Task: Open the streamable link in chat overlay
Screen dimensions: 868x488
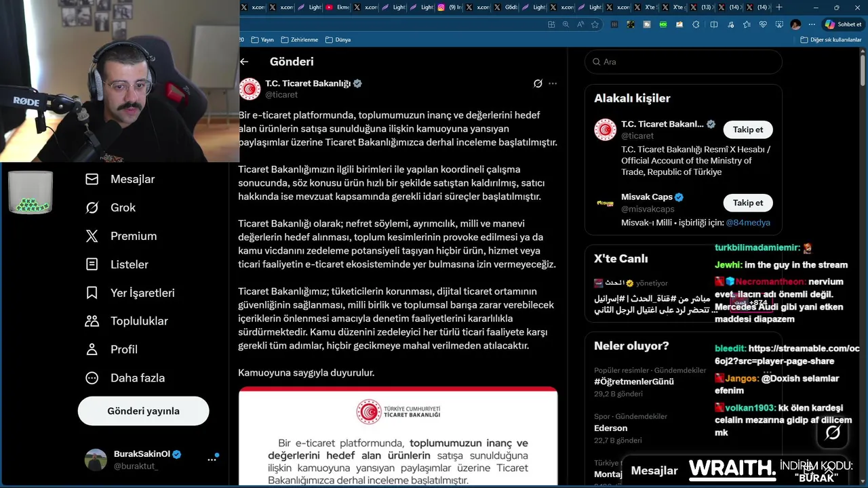Action: click(x=787, y=354)
